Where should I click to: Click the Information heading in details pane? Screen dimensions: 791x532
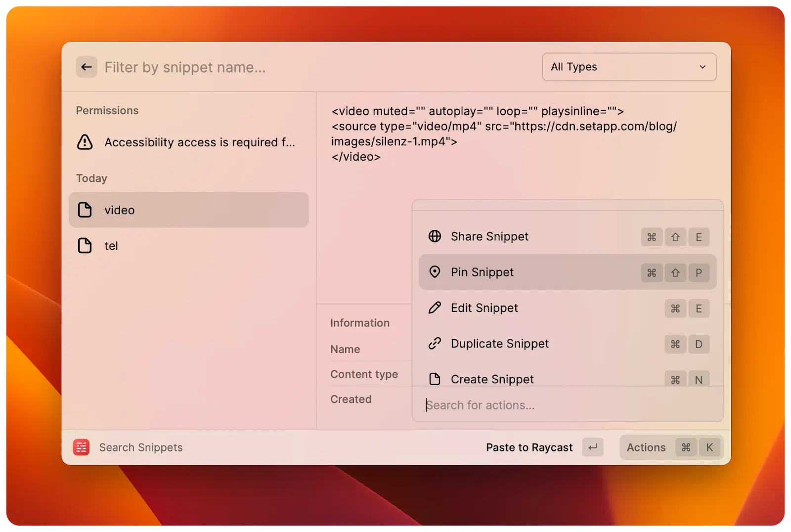point(360,323)
